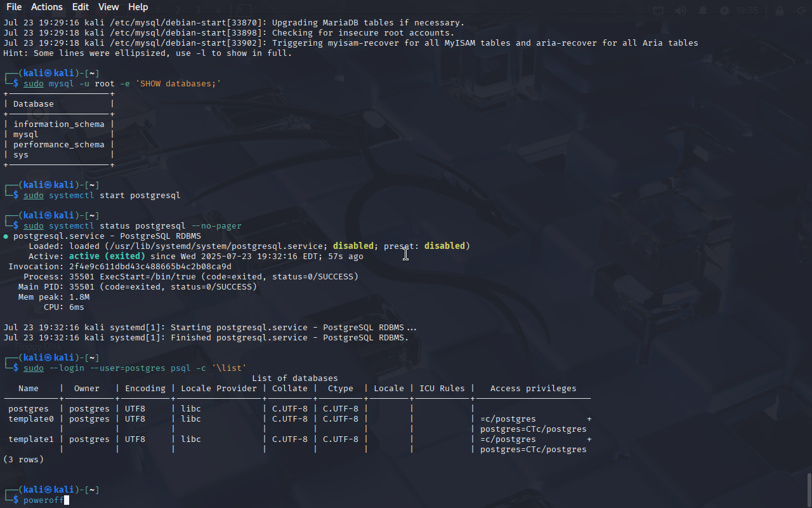Open the File menu
Screen dimensions: 812x508
click(x=14, y=7)
